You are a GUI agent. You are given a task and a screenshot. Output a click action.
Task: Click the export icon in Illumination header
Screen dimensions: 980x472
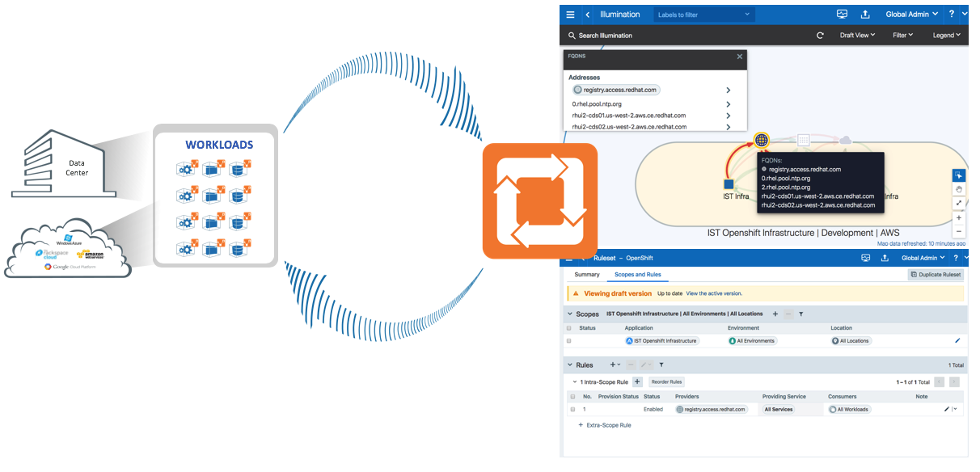[x=865, y=15]
